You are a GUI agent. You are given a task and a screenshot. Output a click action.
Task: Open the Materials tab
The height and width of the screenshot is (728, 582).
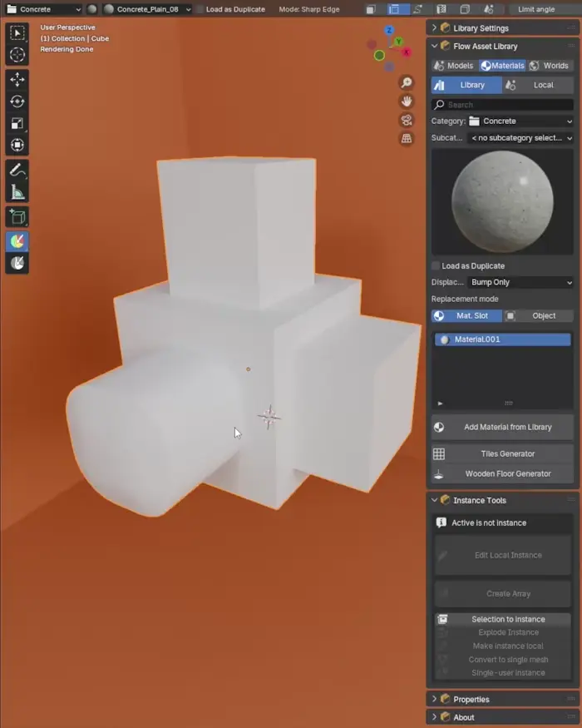(503, 66)
